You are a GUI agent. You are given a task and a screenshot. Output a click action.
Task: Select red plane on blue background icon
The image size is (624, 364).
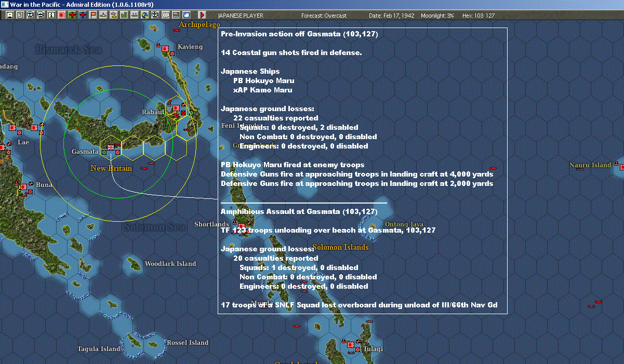point(83,16)
